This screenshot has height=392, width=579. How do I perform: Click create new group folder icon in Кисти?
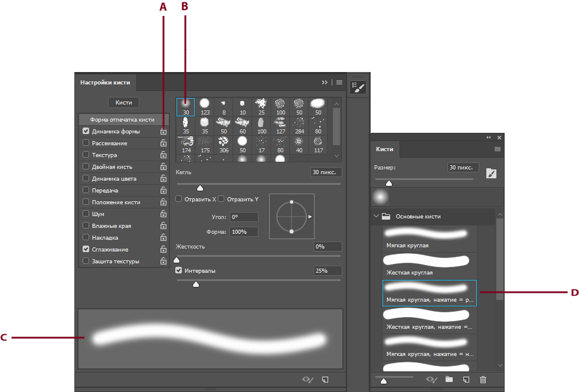pyautogui.click(x=449, y=379)
